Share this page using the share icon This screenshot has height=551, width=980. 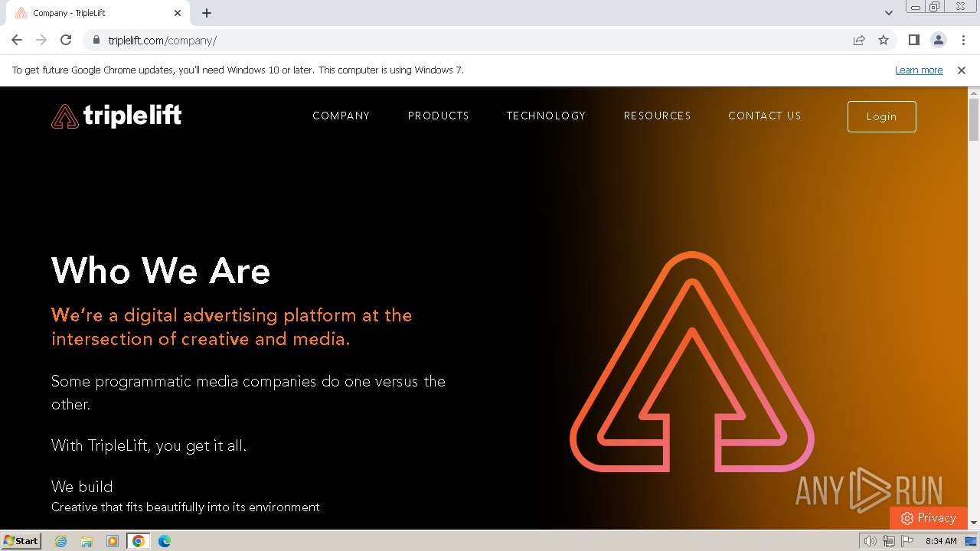pos(859,40)
